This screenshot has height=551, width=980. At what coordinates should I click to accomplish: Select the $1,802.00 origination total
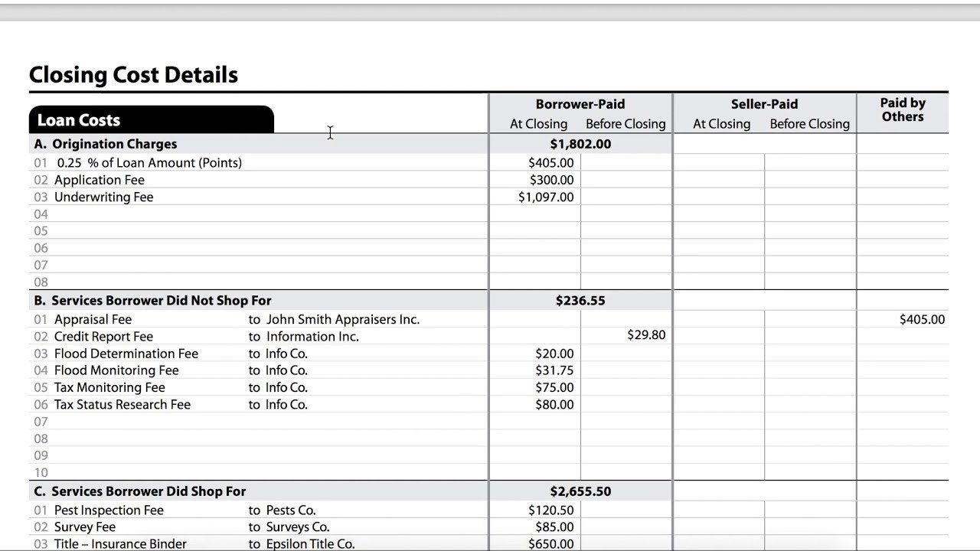(x=580, y=144)
